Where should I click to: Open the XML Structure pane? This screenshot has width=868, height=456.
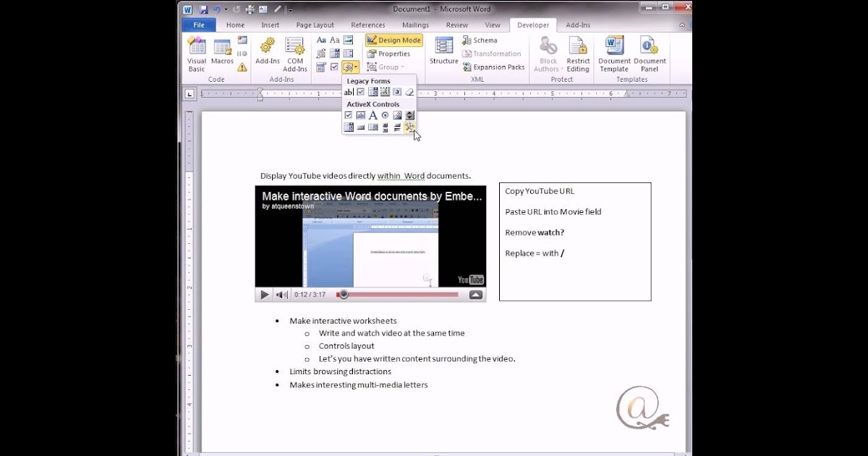[443, 51]
